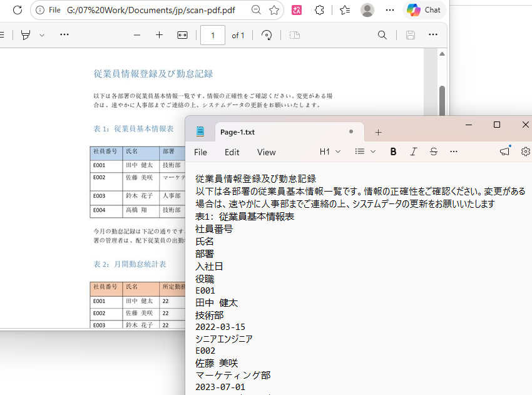
Task: Open the H1 heading dropdown
Action: 330,151
